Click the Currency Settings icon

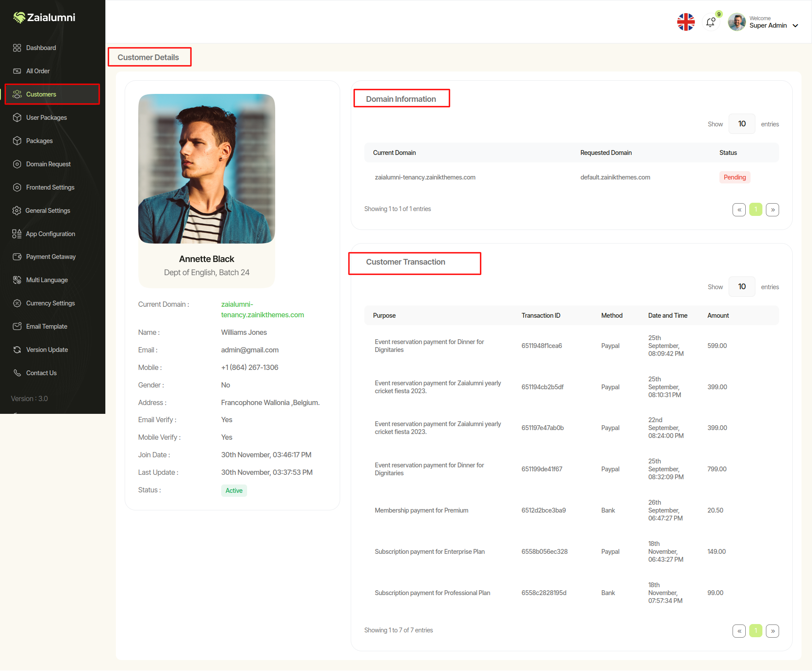coord(17,303)
